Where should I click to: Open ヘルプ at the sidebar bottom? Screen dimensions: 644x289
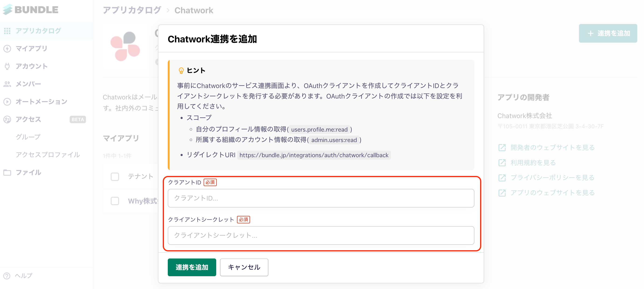click(x=24, y=275)
